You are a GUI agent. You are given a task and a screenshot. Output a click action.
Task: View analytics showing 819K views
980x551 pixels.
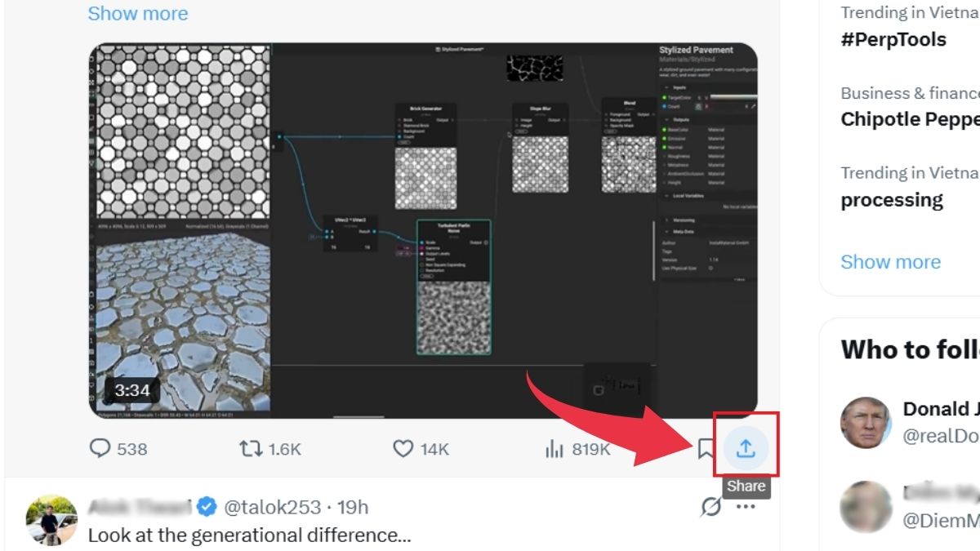(x=555, y=448)
